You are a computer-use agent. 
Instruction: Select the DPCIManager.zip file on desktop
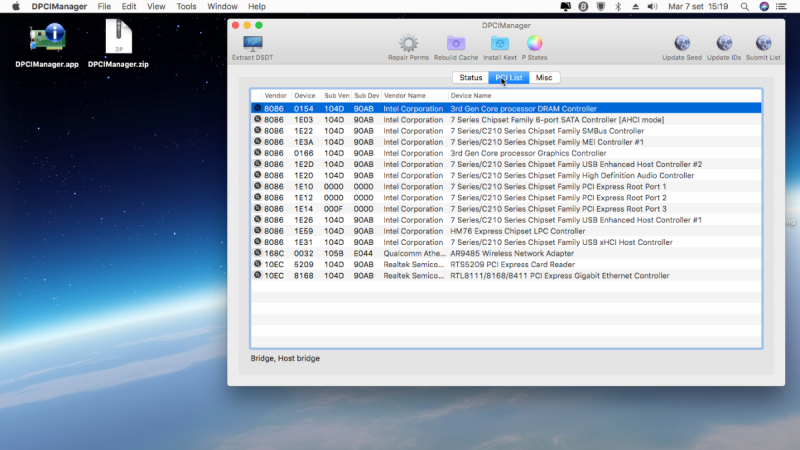pyautogui.click(x=118, y=39)
